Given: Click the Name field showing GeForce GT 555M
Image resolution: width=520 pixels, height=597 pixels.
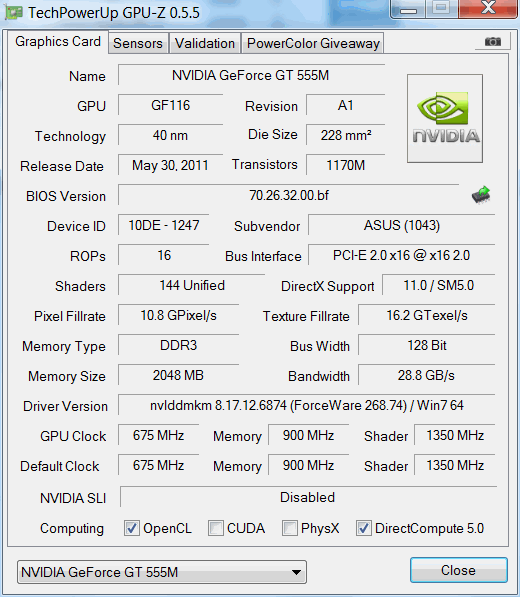Looking at the screenshot, I should point(251,75).
